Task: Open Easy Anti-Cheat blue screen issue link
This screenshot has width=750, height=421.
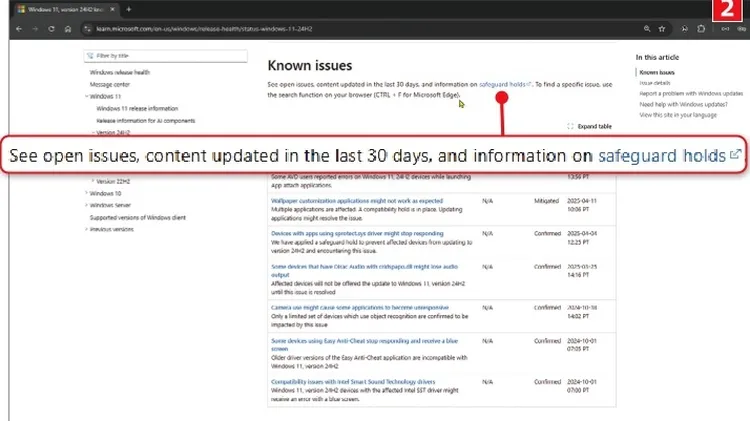Action: tap(364, 345)
